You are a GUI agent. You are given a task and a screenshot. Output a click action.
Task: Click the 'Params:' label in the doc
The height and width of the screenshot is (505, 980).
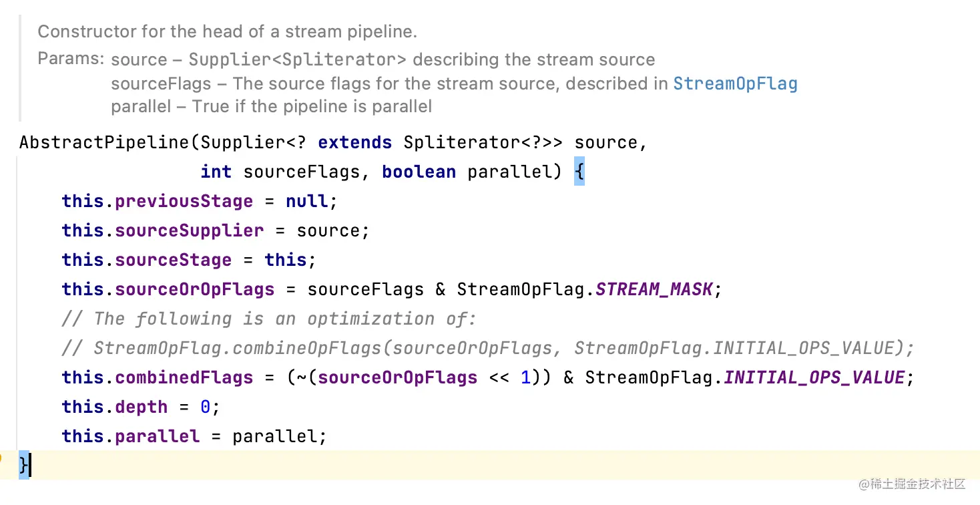[x=71, y=58]
